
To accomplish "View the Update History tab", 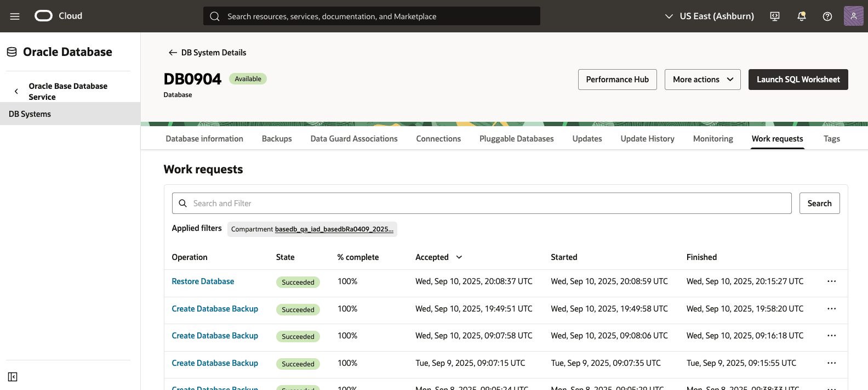I will pos(648,139).
